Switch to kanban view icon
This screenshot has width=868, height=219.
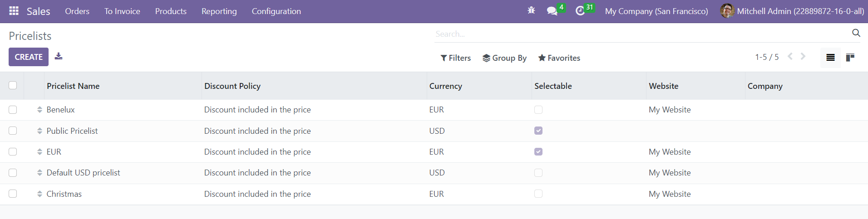pos(850,58)
